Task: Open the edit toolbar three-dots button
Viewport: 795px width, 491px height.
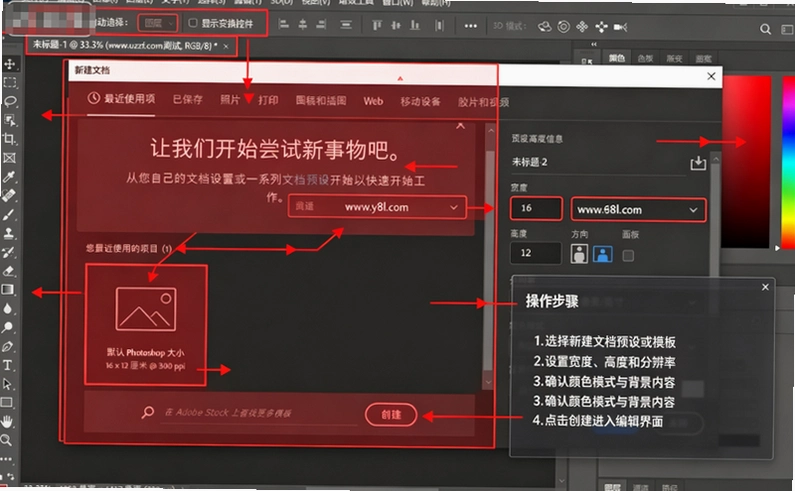Action: (6, 459)
